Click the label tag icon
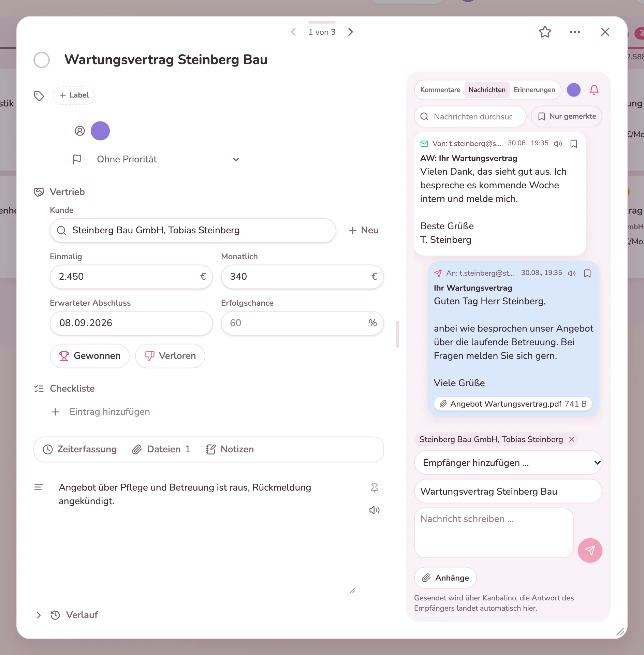Image resolution: width=644 pixels, height=655 pixels. pos(39,96)
